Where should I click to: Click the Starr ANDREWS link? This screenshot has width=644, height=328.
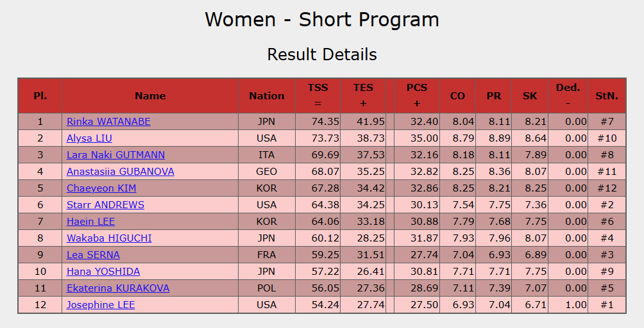[x=105, y=205]
